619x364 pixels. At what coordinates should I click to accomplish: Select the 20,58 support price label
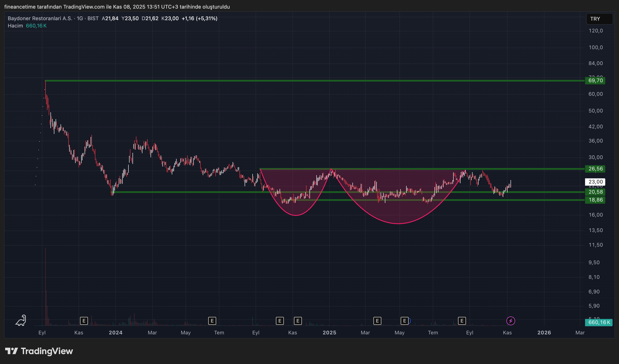coord(595,192)
